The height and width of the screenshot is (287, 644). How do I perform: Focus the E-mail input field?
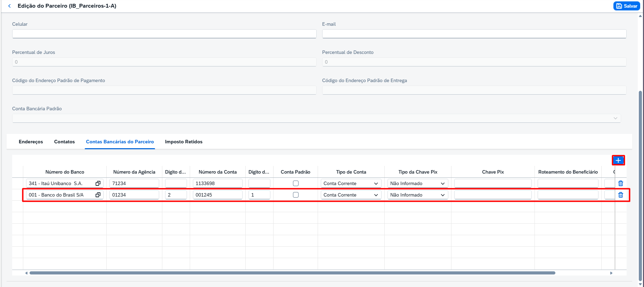[474, 34]
